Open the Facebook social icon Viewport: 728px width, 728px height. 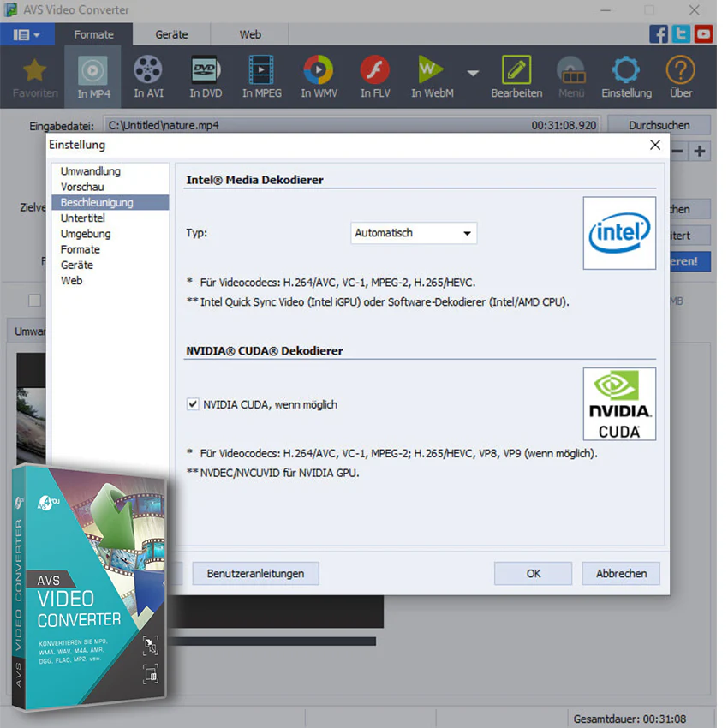[658, 34]
